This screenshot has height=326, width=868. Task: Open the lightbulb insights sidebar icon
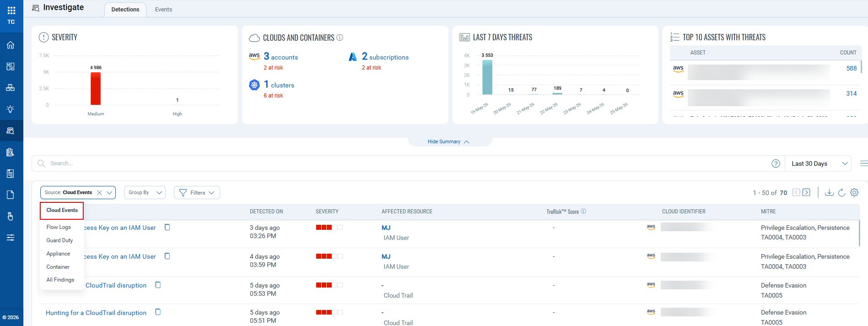(x=11, y=109)
